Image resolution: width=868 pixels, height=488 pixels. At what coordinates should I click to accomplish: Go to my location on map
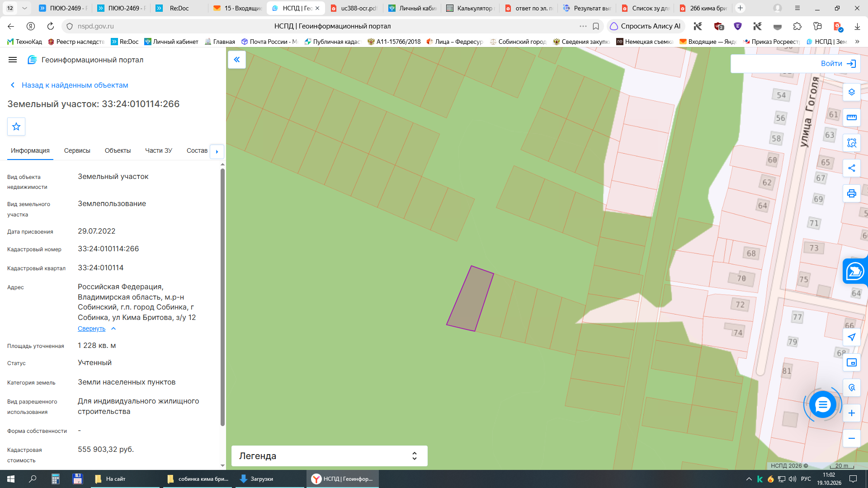[x=852, y=337]
